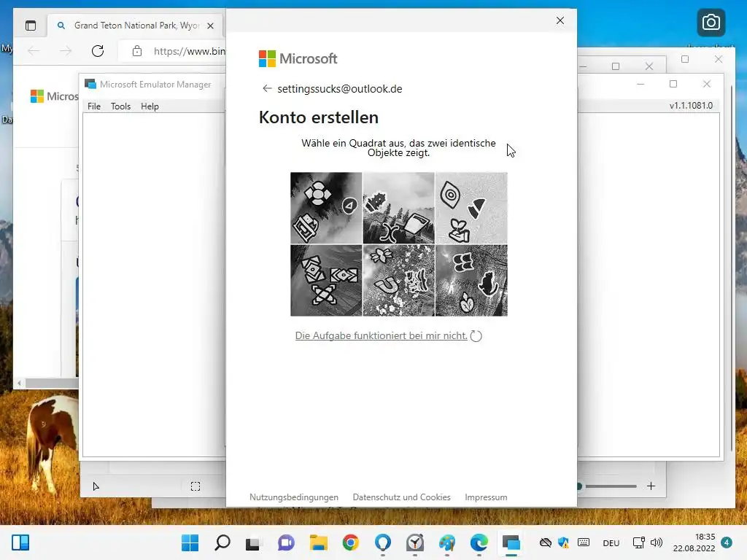Open the Clock app from taskbar

[415, 542]
